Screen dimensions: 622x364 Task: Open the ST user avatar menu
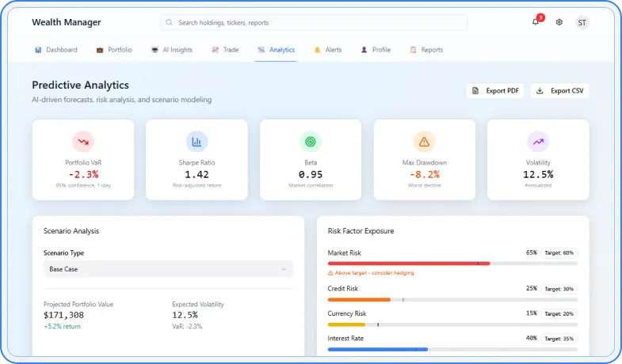pos(582,22)
